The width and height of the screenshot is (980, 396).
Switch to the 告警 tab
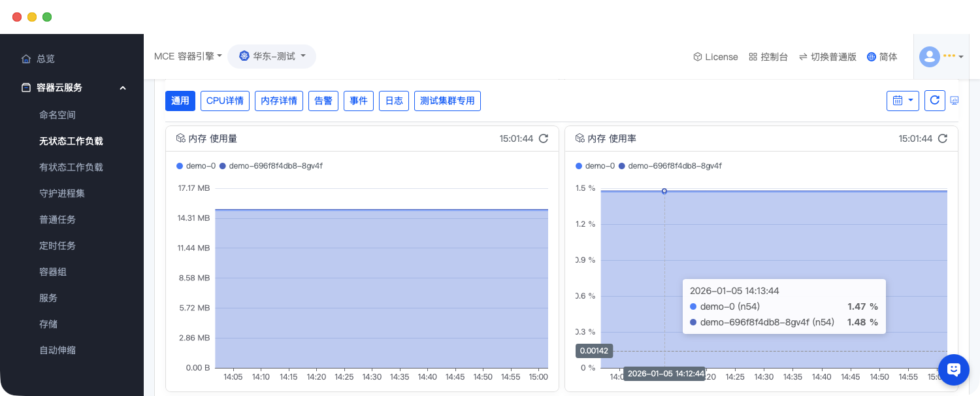323,101
